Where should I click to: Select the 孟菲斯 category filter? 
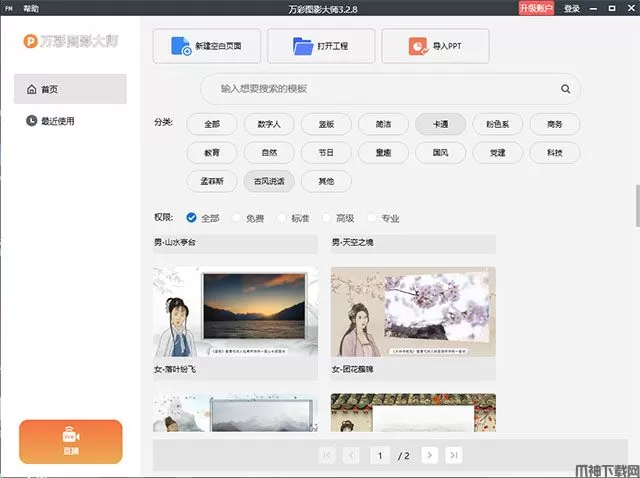click(212, 181)
